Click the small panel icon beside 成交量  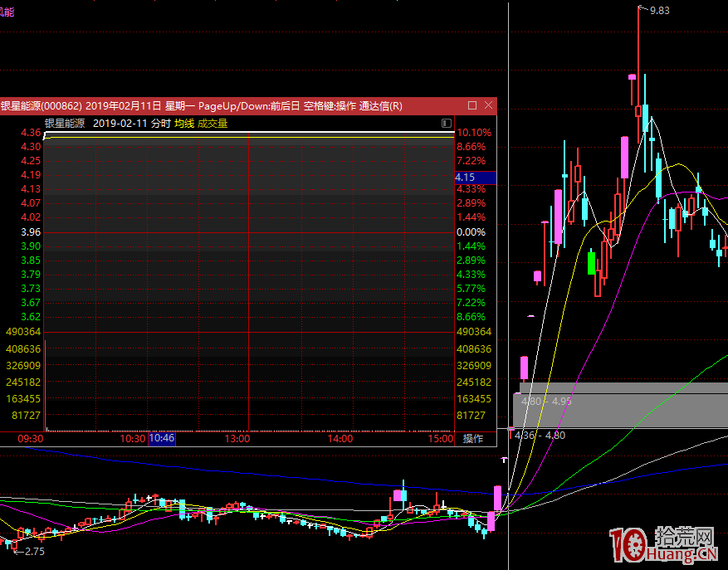click(x=447, y=124)
